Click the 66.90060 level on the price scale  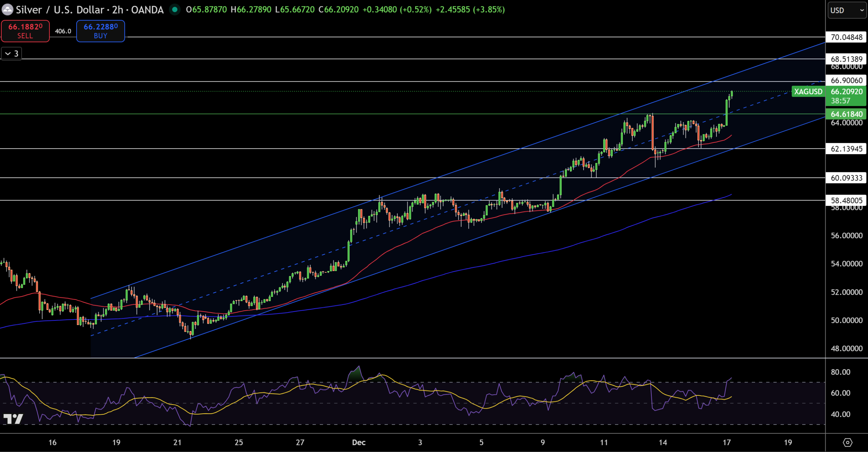pos(846,81)
